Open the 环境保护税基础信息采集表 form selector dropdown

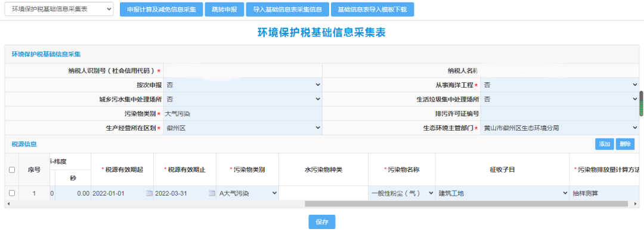click(x=58, y=9)
